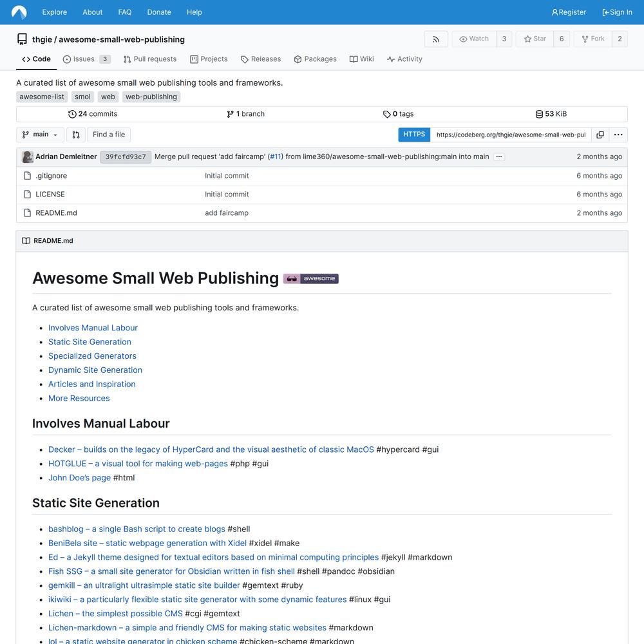Open John Doe's page link

click(79, 478)
